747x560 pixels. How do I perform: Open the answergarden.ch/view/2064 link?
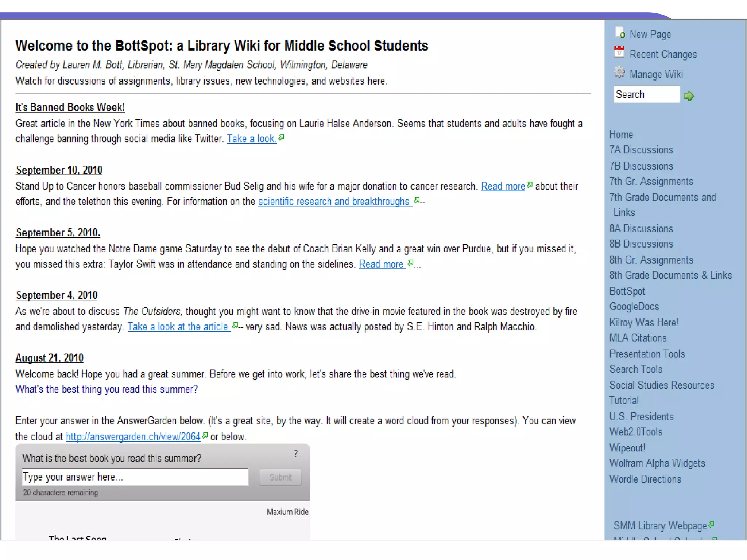click(x=133, y=436)
